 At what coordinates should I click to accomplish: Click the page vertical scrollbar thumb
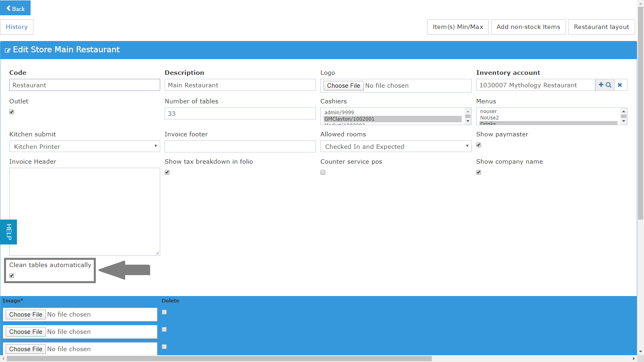(x=640, y=113)
